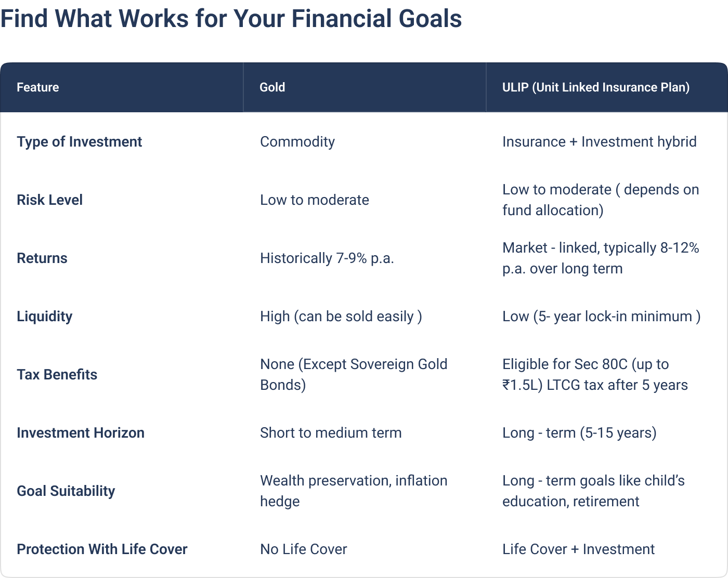728x578 pixels.
Task: Click Wealth preservation, inflation hedge cell
Action: tap(354, 491)
